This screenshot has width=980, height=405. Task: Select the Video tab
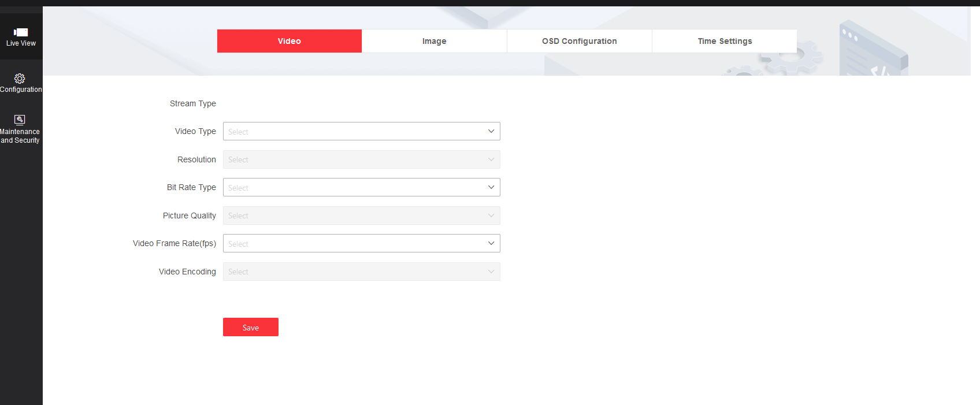289,41
